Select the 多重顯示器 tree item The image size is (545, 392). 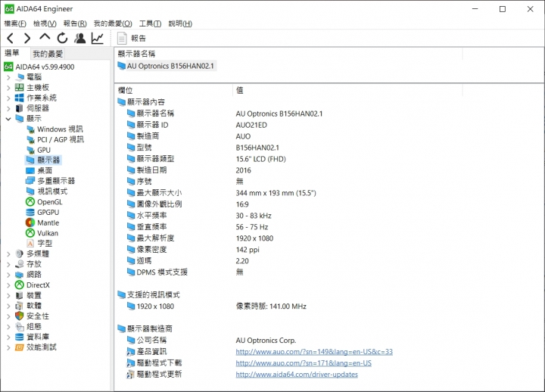click(51, 181)
